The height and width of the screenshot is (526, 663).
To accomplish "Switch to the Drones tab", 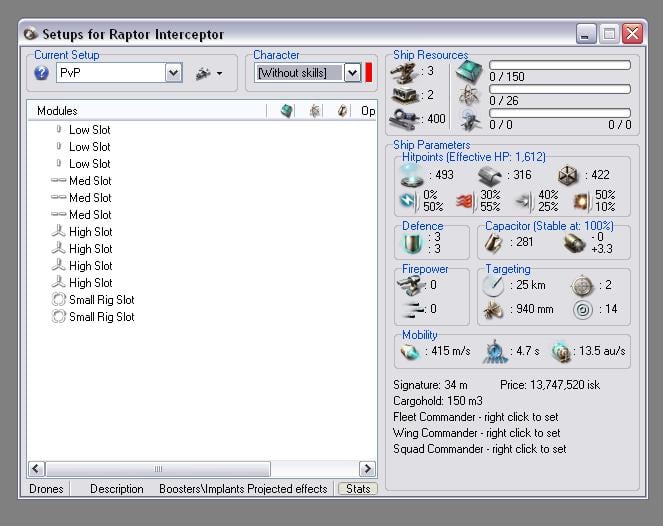I will 45,489.
